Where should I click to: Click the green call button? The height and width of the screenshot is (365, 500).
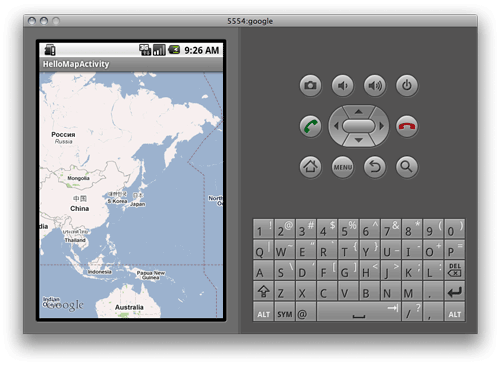click(x=310, y=126)
